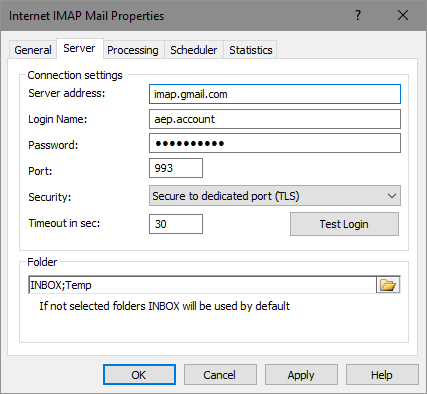Focus the Timeout in sec field
Image resolution: width=427 pixels, height=394 pixels.
click(176, 224)
